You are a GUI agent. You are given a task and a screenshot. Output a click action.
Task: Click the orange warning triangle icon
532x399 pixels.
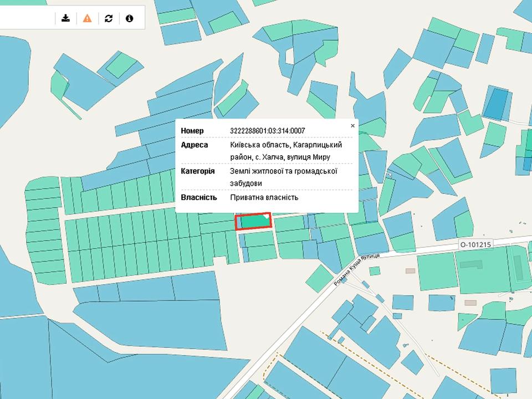click(87, 18)
